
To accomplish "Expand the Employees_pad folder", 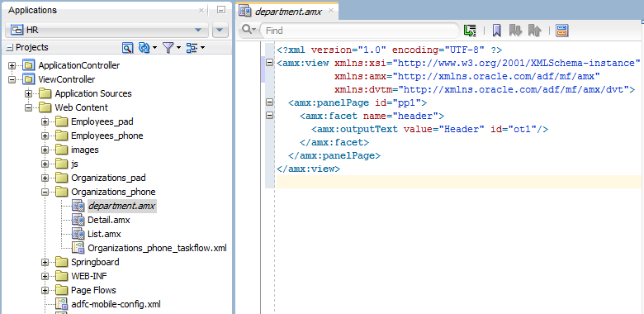I will 45,122.
